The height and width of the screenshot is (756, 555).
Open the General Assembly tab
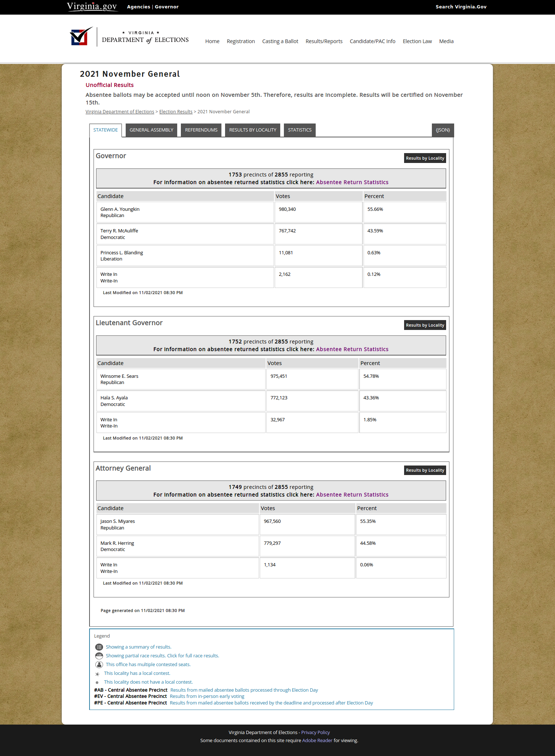(x=151, y=130)
